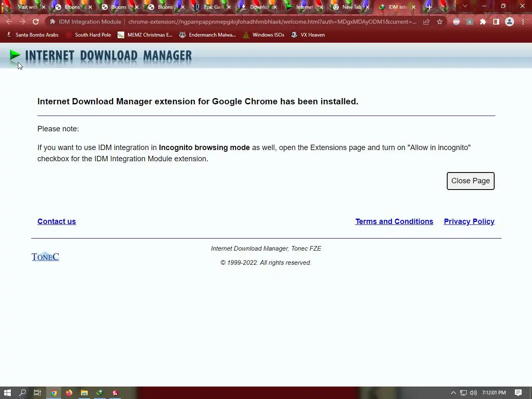Click the taskbar clock 7:12:01 PM
This screenshot has height=399, width=532.
tap(494, 393)
